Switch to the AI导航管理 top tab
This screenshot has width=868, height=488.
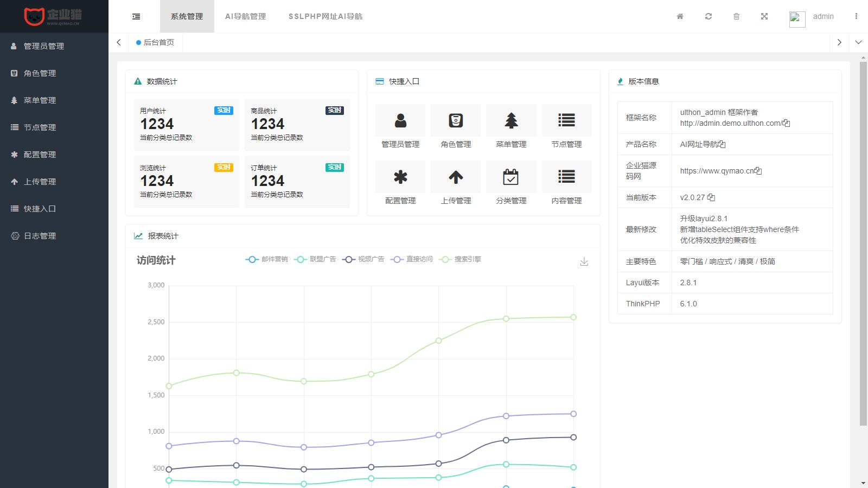[x=245, y=16]
